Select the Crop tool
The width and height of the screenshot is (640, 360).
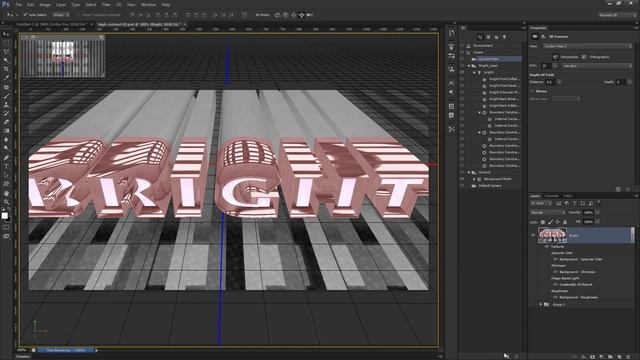[x=6, y=69]
